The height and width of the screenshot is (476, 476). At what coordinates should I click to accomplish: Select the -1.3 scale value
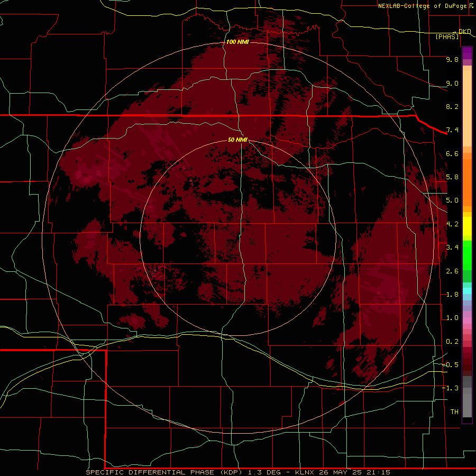coord(451,388)
